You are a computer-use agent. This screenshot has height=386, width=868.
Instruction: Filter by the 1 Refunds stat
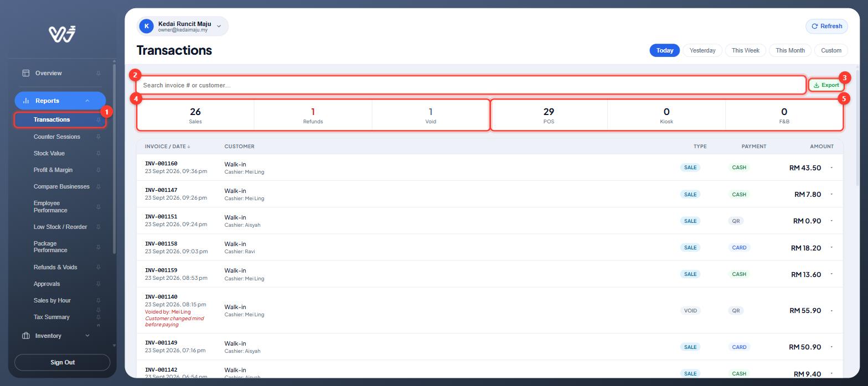(x=313, y=115)
